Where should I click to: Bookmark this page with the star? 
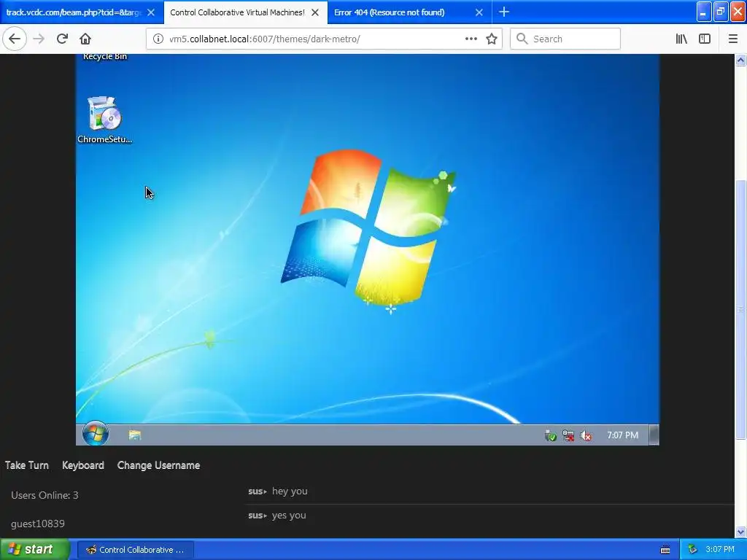[x=492, y=39]
